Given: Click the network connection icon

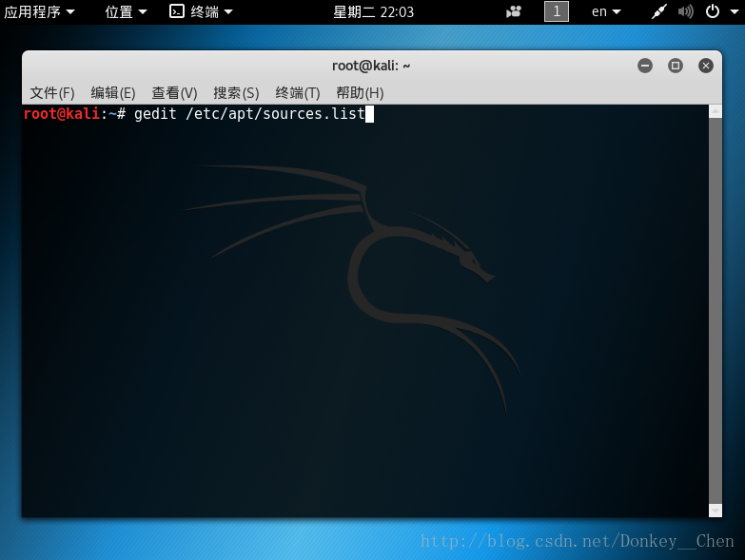Looking at the screenshot, I should [x=659, y=11].
